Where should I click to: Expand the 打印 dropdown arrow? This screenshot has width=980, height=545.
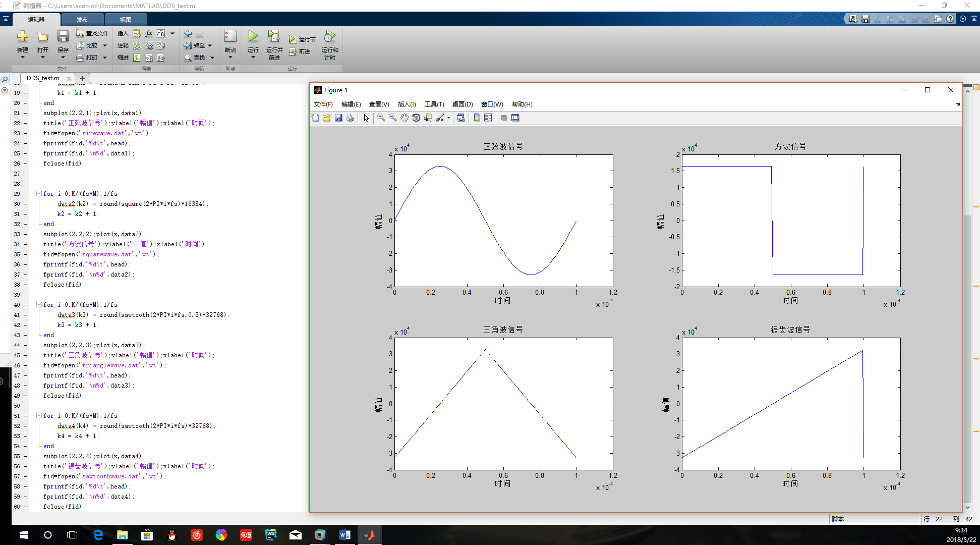(x=105, y=58)
